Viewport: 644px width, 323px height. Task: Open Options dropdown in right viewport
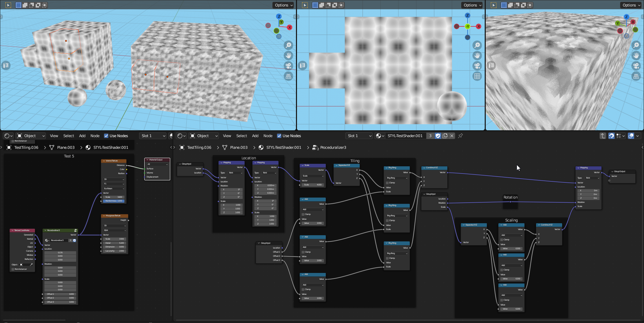pos(631,5)
